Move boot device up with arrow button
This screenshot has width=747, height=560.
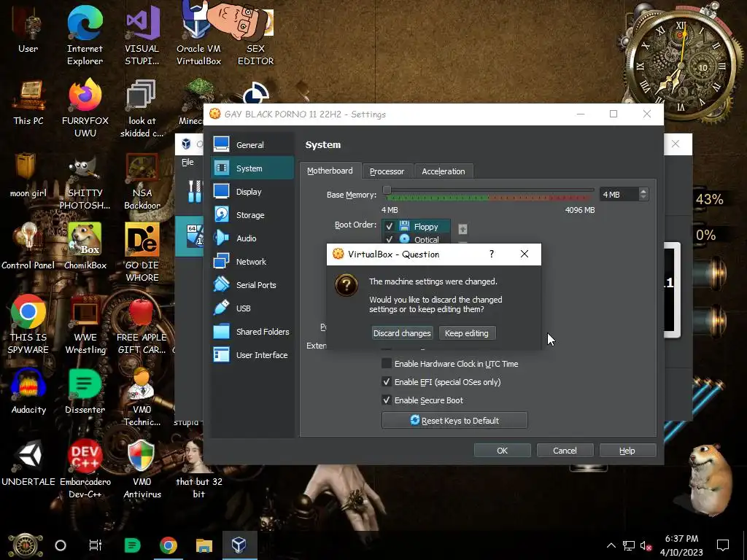462,229
